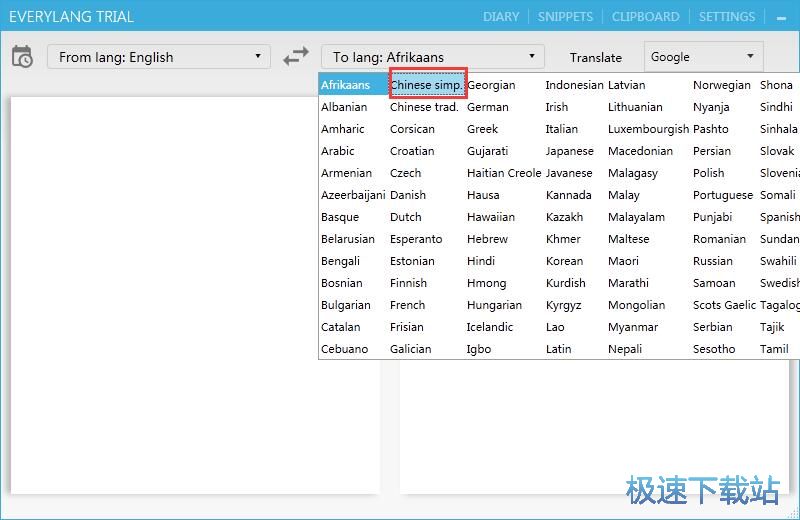Choose Igbo from the list
The height and width of the screenshot is (520, 800).
(479, 349)
